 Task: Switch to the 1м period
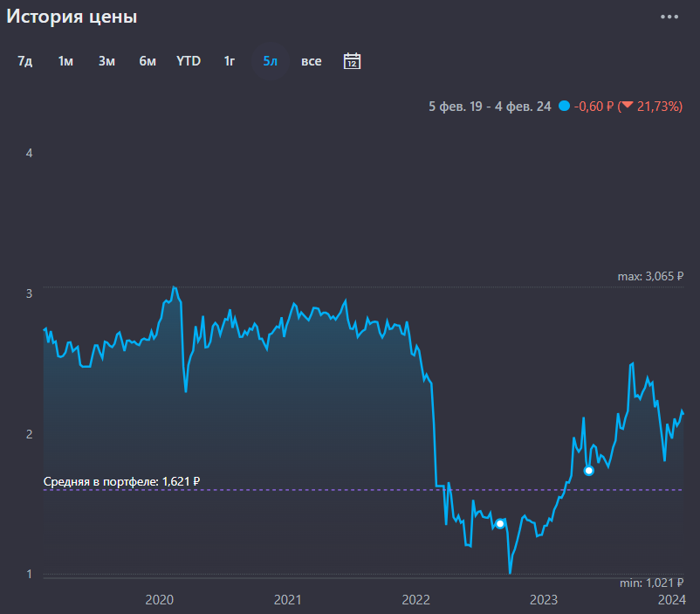[65, 61]
